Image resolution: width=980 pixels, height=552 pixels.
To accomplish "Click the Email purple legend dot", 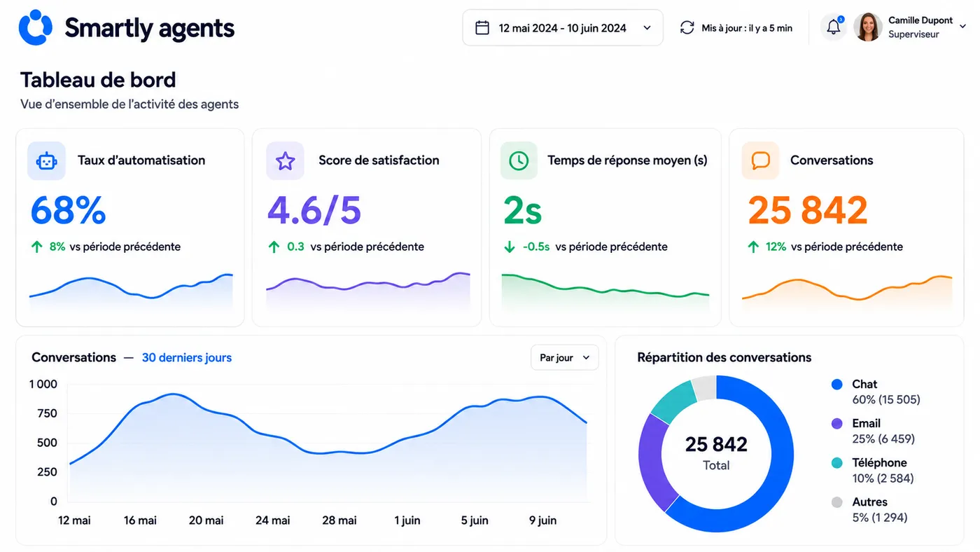I will 836,424.
